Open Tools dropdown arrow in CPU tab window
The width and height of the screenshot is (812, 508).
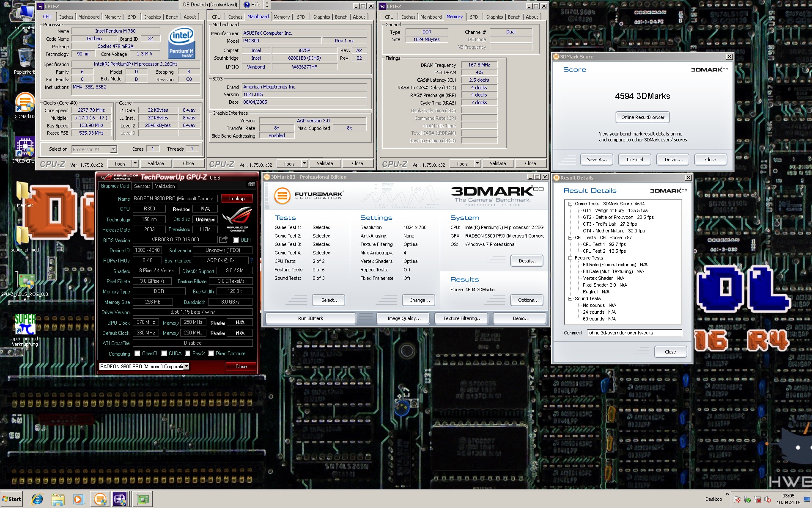[x=135, y=163]
